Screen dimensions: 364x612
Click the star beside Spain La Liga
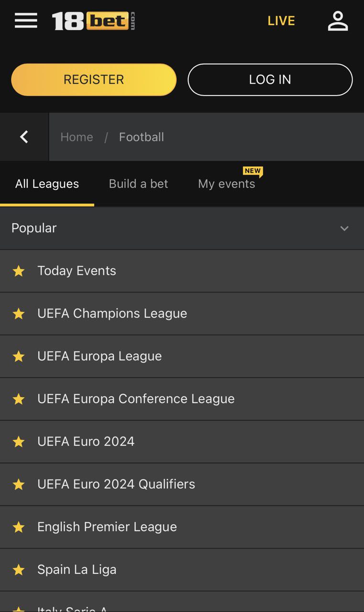pyautogui.click(x=19, y=569)
